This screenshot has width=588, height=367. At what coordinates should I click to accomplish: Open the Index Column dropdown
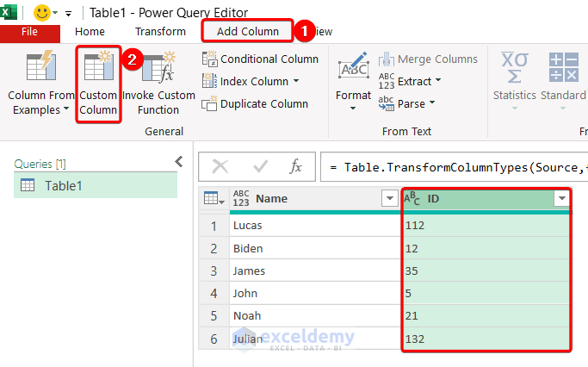point(296,81)
